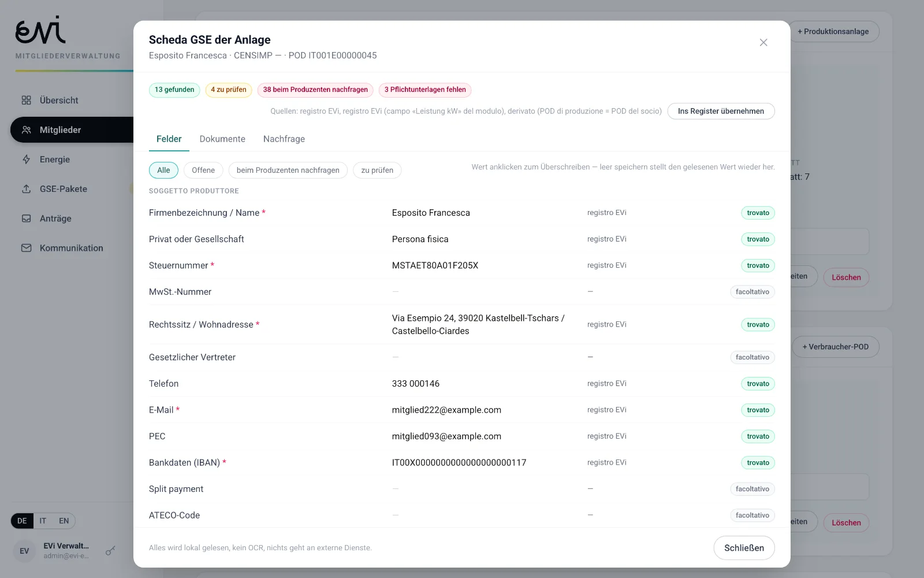This screenshot has width=924, height=578.
Task: Click the Mitglieder people icon
Action: (x=26, y=129)
